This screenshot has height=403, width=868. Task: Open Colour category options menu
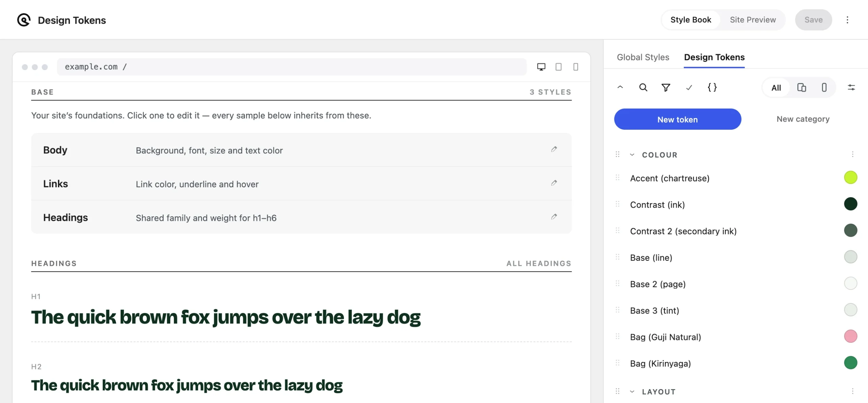pyautogui.click(x=852, y=154)
